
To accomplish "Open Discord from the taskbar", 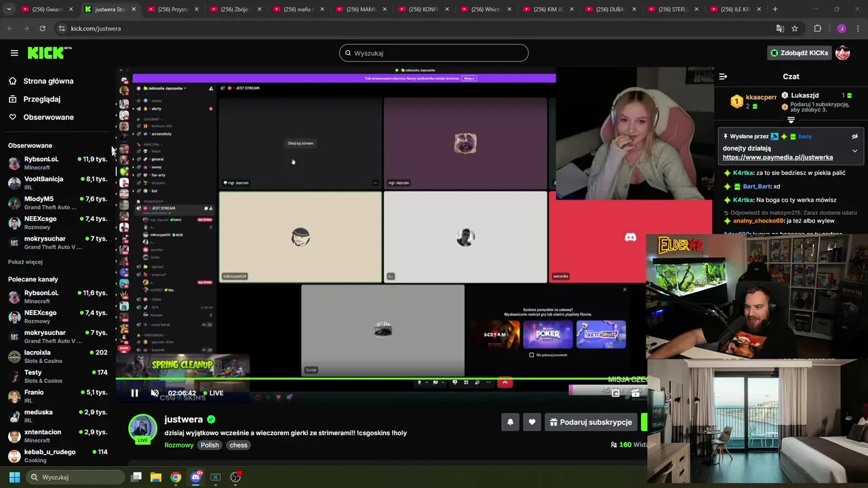I will tap(196, 477).
